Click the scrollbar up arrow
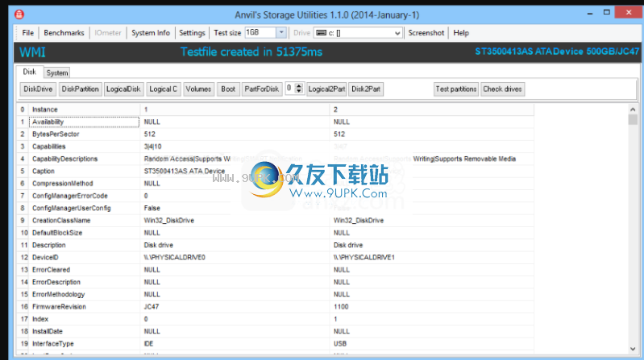Image resolution: width=644 pixels, height=360 pixels. [633, 110]
